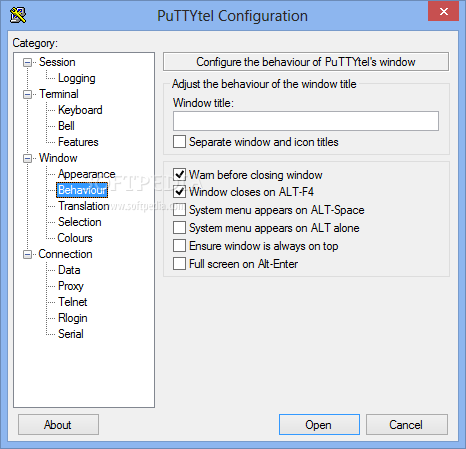The image size is (466, 449).
Task: Open the Appearance category
Action: pos(86,174)
